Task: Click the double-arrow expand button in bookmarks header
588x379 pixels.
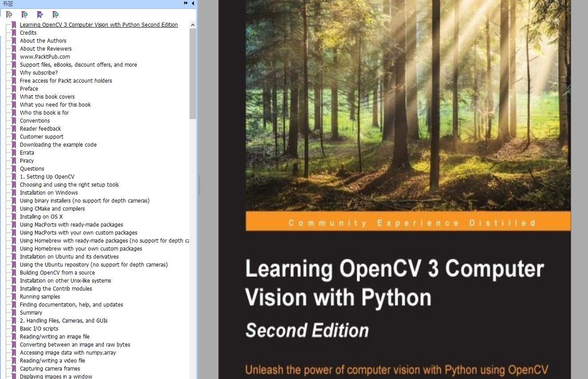Action: (x=186, y=3)
